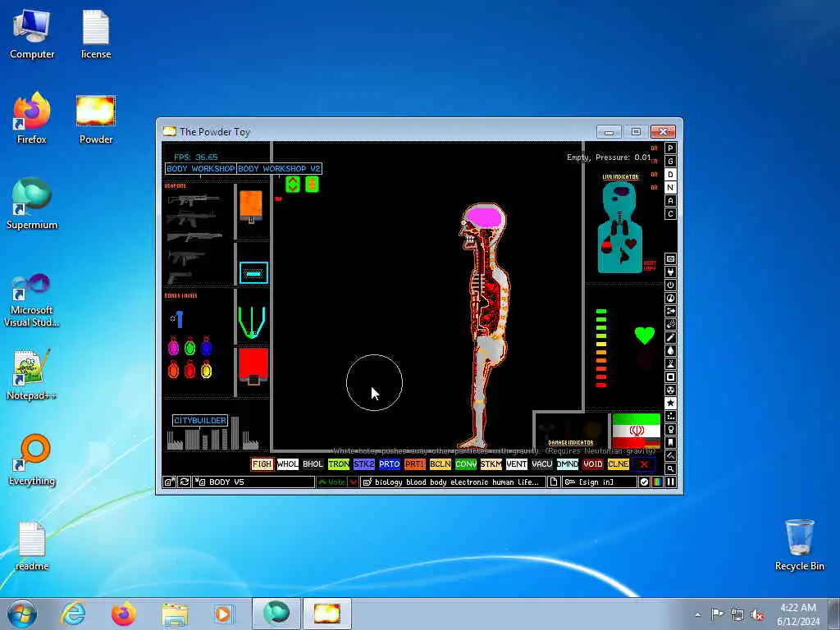The width and height of the screenshot is (840, 630).
Task: Select the STK2 element
Action: pos(363,464)
